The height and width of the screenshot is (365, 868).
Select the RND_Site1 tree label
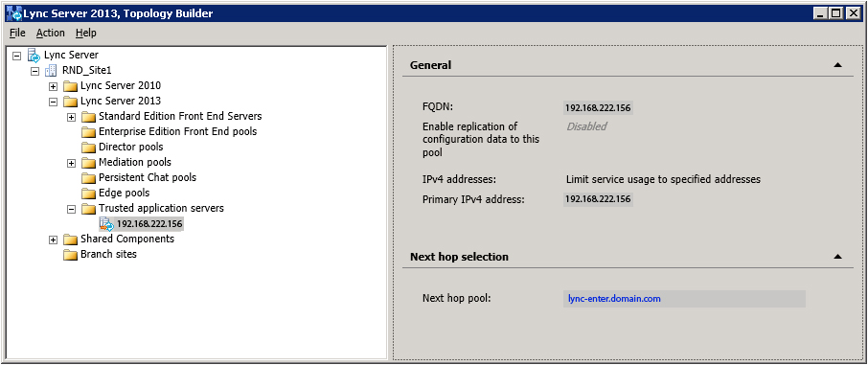pos(87,70)
